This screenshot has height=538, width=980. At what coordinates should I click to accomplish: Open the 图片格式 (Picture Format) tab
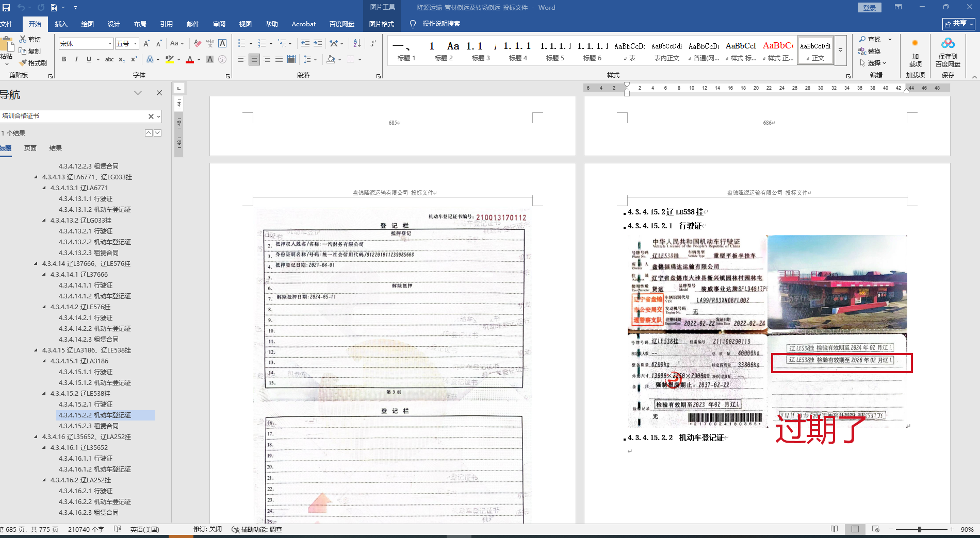382,24
